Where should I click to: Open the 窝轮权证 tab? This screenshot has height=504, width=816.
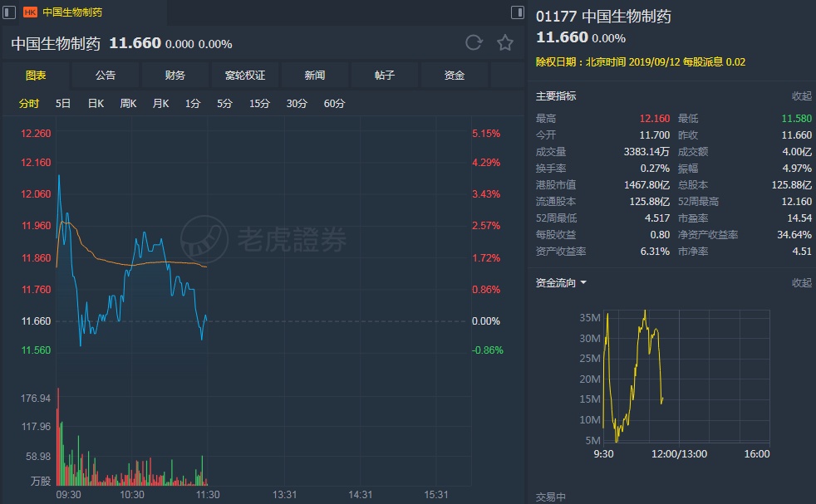pyautogui.click(x=245, y=76)
